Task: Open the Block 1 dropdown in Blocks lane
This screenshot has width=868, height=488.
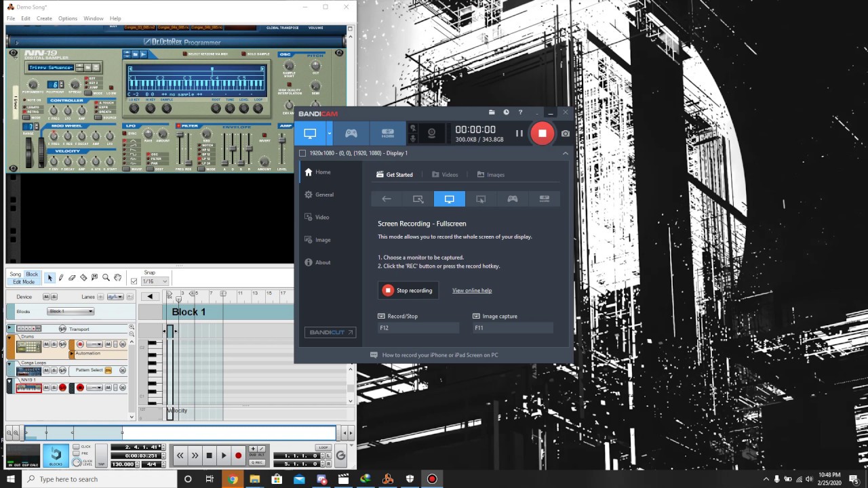Action: pos(71,311)
